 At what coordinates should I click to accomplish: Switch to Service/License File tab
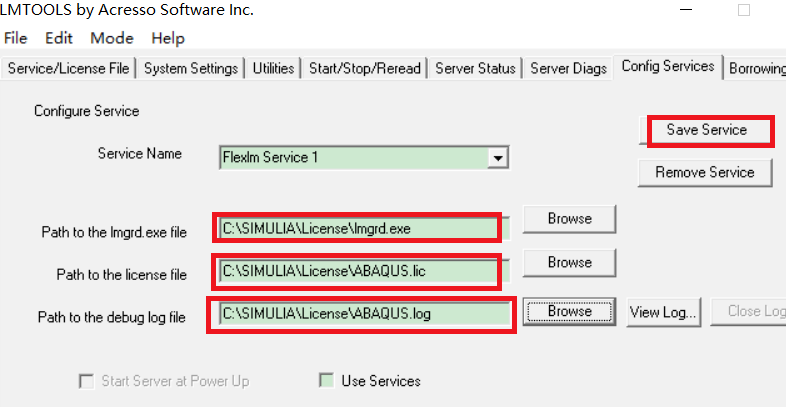[x=68, y=68]
